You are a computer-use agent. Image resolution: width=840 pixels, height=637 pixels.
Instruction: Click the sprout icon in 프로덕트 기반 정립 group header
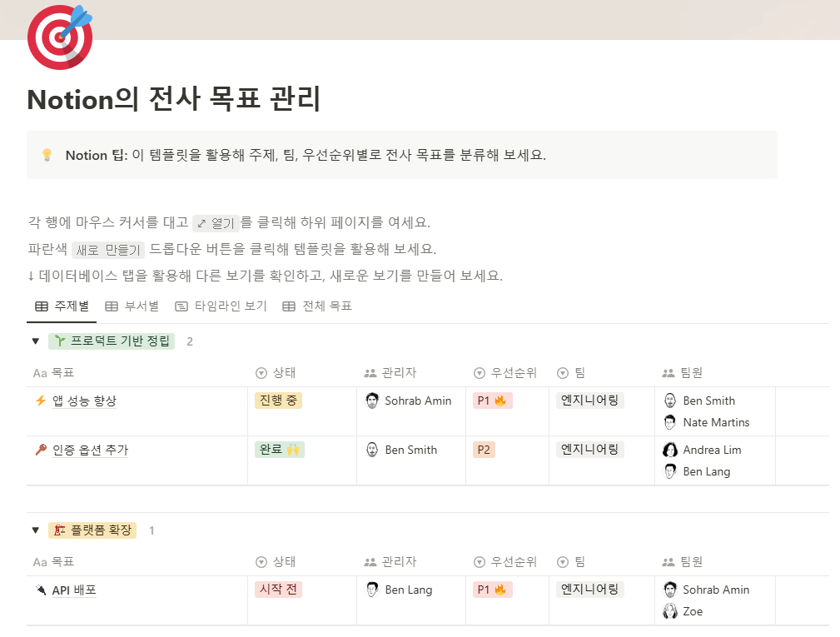click(x=62, y=341)
